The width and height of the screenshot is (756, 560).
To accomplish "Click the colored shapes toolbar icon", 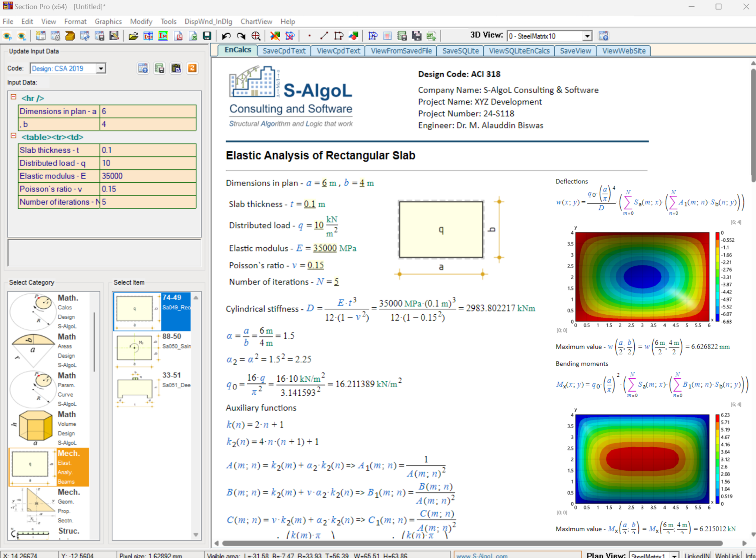I will point(353,36).
